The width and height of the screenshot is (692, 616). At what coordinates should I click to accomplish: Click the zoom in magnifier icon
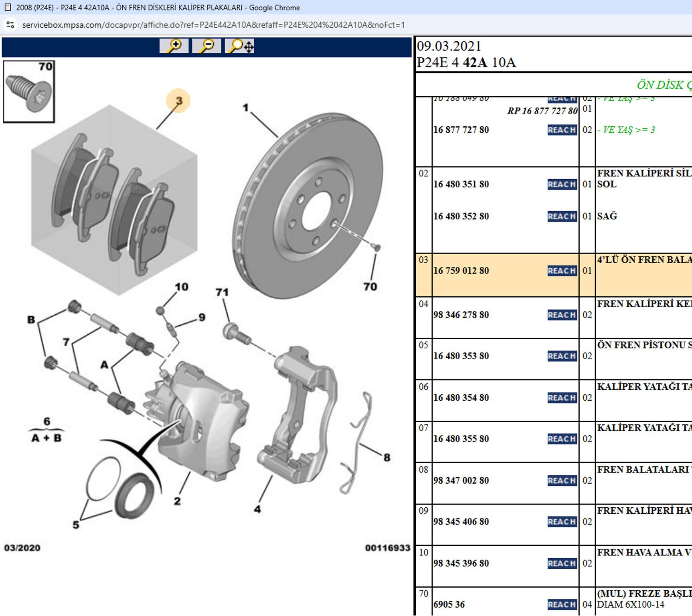click(x=174, y=46)
